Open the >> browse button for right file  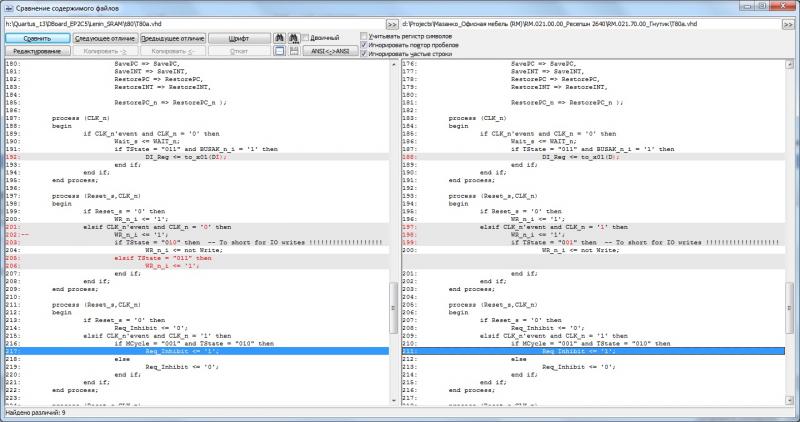click(x=791, y=22)
